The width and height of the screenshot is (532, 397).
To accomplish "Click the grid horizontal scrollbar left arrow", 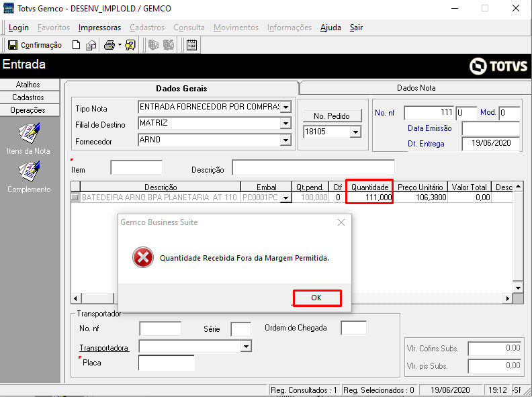I will pos(75,298).
